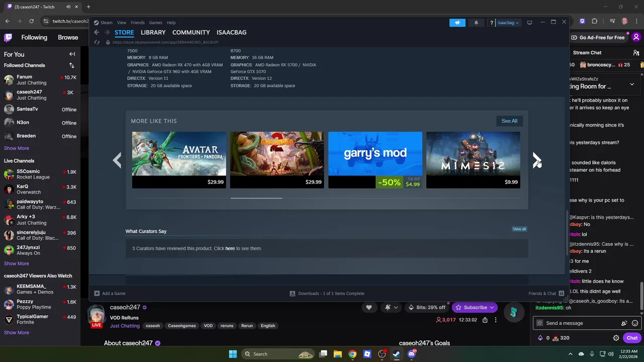Image resolution: width=644 pixels, height=362 pixels.
Task: Collapse the pinned chat message chevron
Action: pyautogui.click(x=632, y=84)
